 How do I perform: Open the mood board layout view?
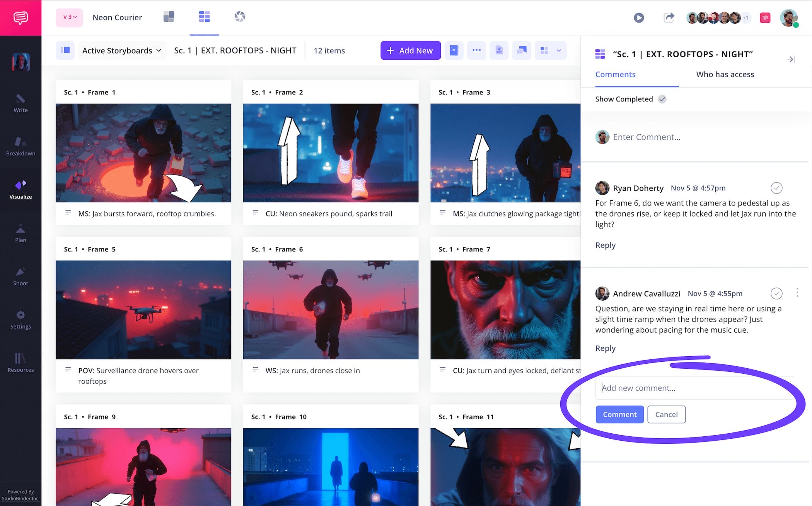point(169,17)
